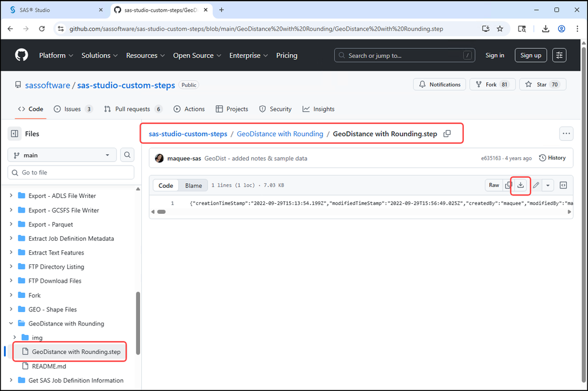Click GeoDistance with Rounding breadcrumb link
Screen dimensions: 588x391
pyautogui.click(x=280, y=134)
